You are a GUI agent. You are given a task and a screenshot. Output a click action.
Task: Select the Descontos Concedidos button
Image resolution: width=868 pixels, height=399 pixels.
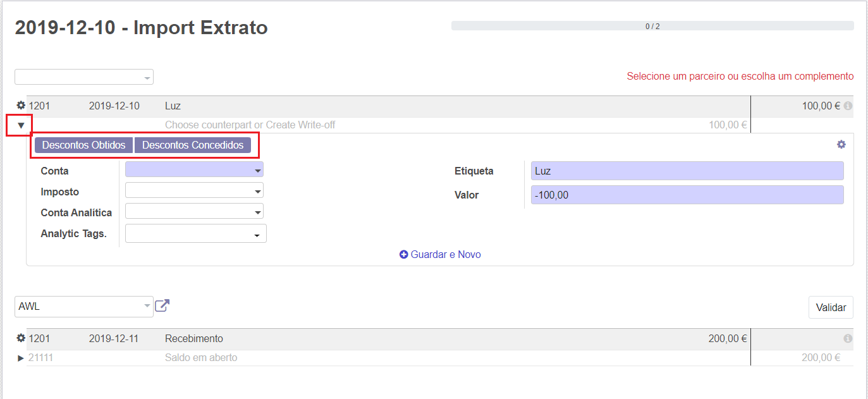(192, 145)
